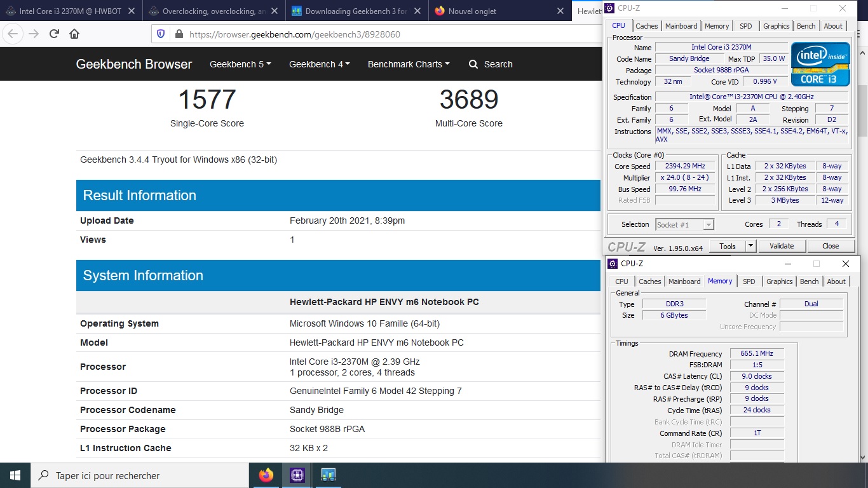Click the Tools button in CPU-Z
The image size is (868, 488).
[728, 246]
